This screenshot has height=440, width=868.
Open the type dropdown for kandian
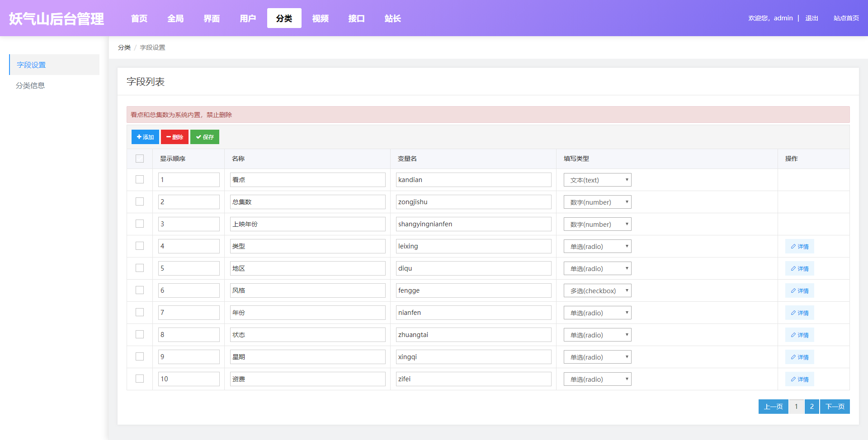pos(597,180)
